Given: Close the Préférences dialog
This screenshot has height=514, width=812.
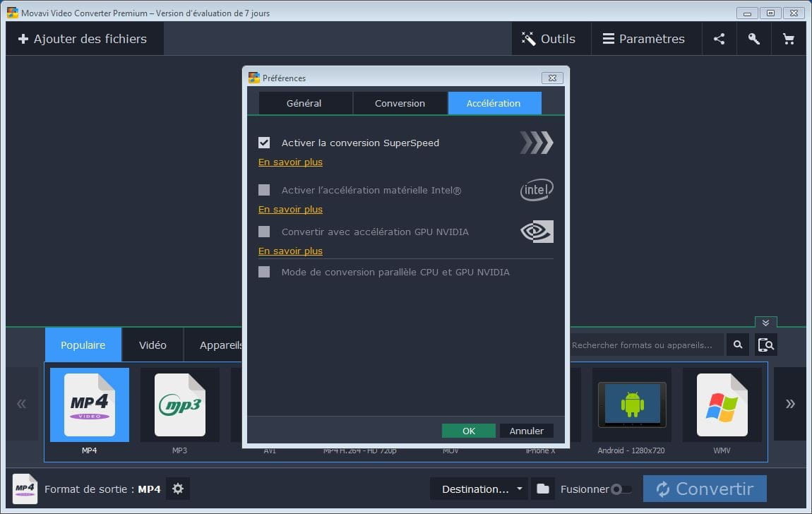Looking at the screenshot, I should (552, 78).
